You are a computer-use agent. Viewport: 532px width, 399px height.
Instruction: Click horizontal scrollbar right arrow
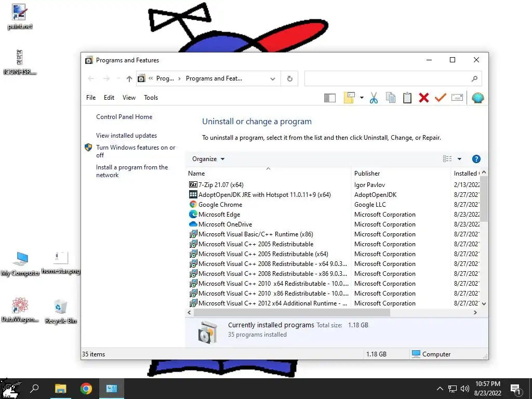[x=475, y=312]
